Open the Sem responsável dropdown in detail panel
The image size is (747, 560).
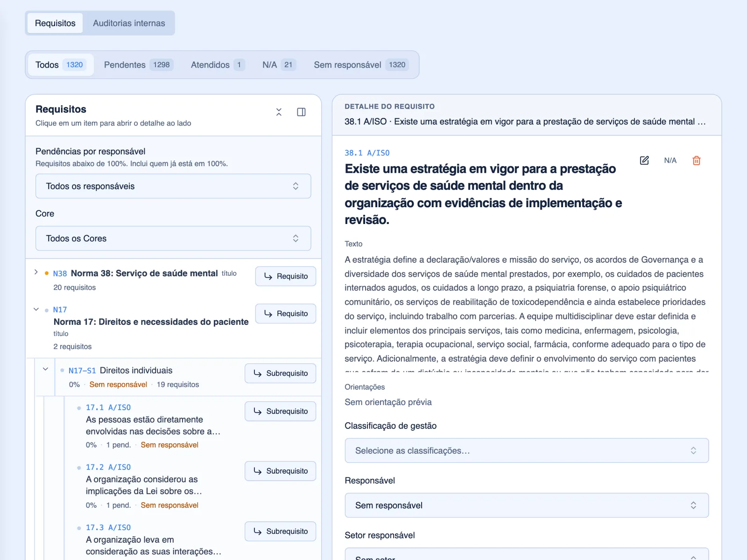[x=527, y=505]
